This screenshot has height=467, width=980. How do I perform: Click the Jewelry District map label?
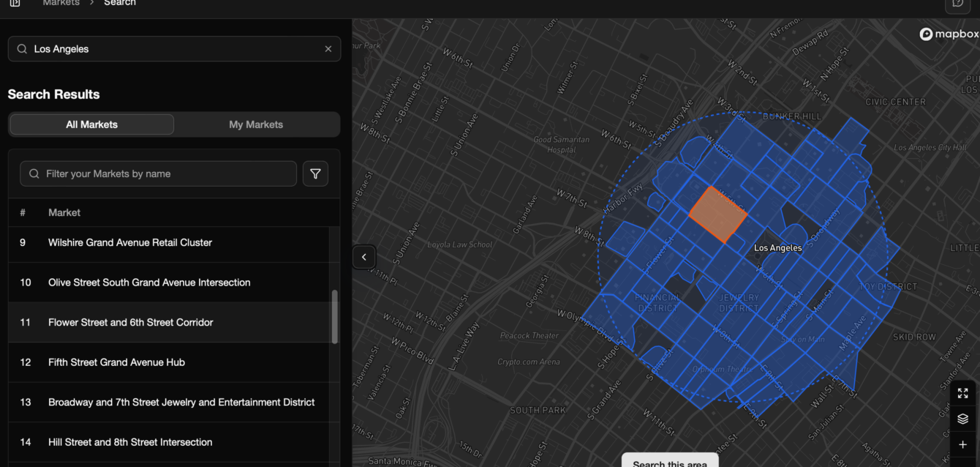pyautogui.click(x=739, y=303)
